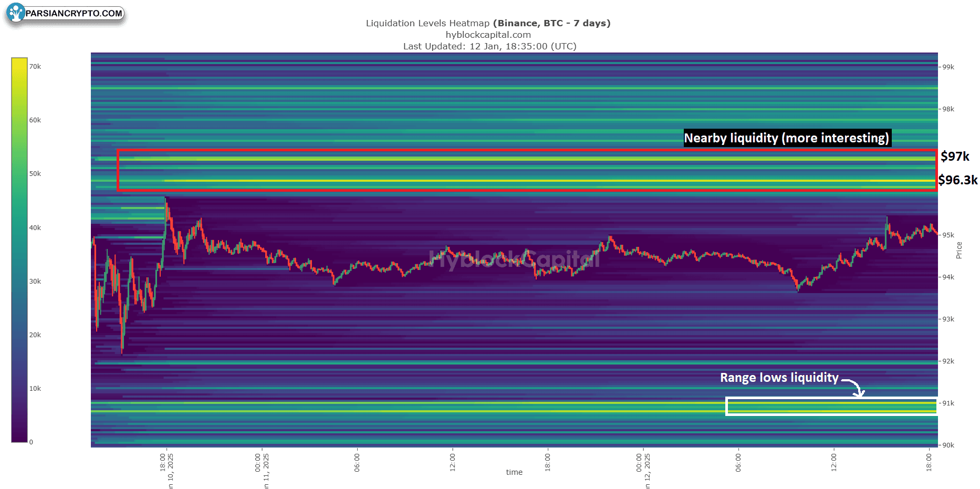Click the 93k price axis label
980x489 pixels.
(x=948, y=319)
